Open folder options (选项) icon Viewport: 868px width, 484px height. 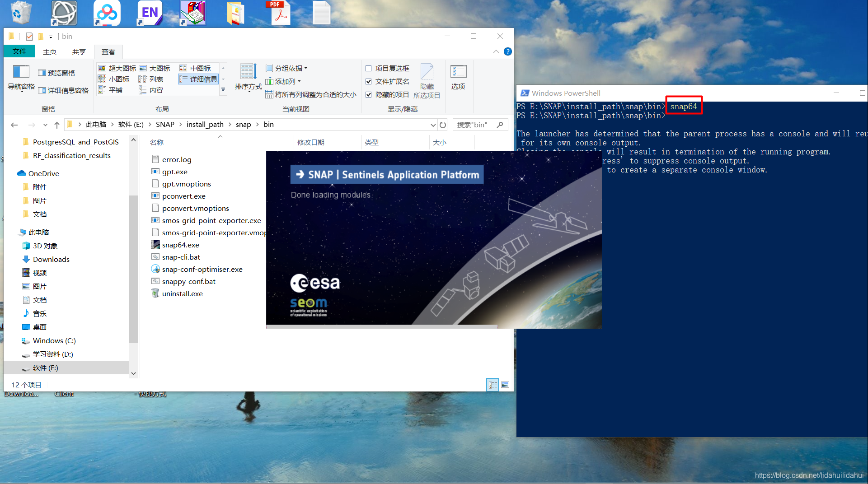458,77
